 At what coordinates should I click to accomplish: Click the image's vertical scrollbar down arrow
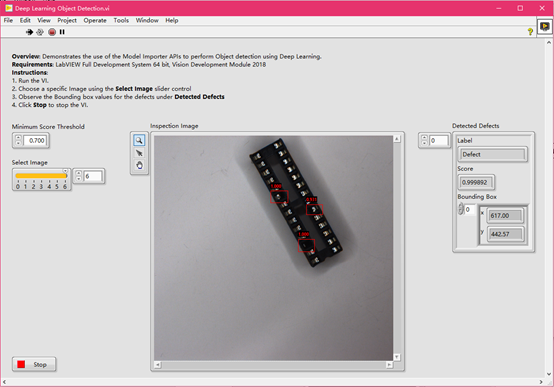point(397,357)
